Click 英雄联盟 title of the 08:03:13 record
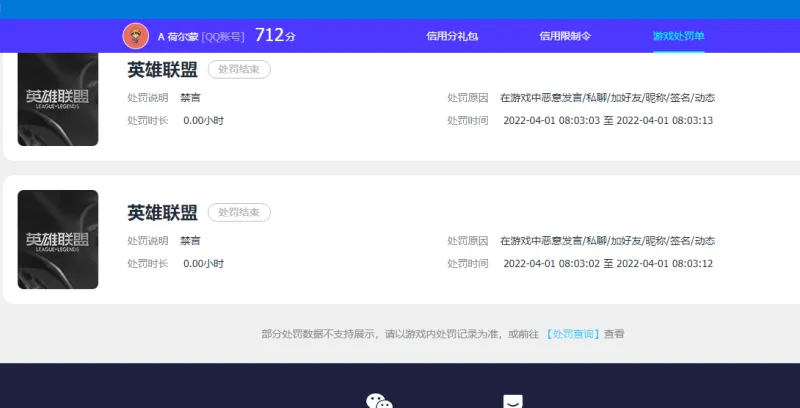Viewport: 800px width, 408px height. click(x=162, y=70)
